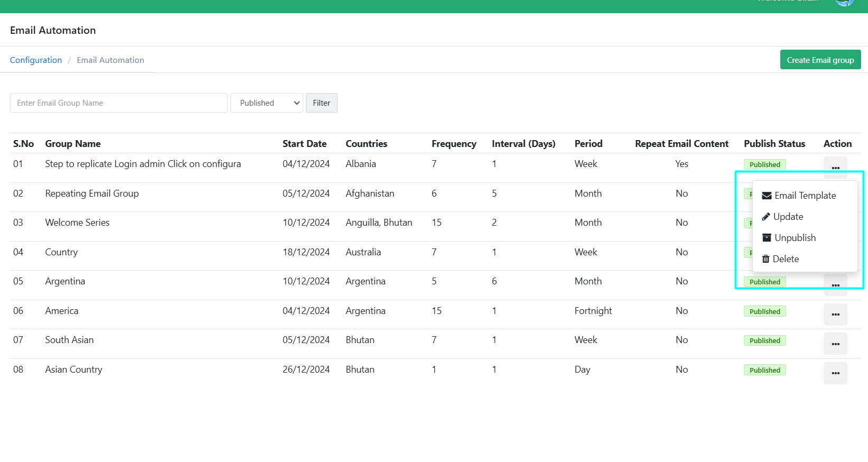Open the ellipsis menu for Asian Country
This screenshot has height=462, width=868.
(835, 373)
